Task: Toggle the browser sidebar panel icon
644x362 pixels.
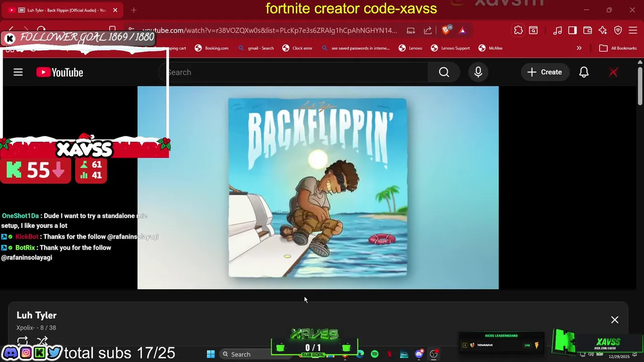Action: coord(573,30)
